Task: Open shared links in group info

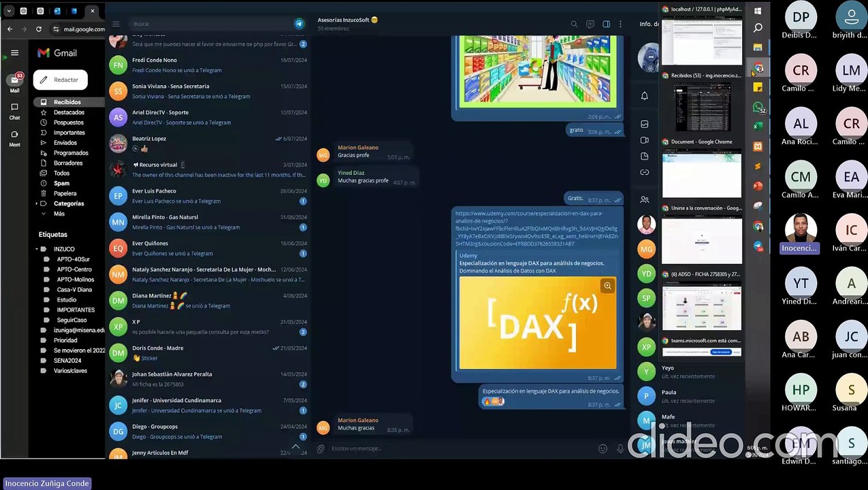Action: click(645, 172)
